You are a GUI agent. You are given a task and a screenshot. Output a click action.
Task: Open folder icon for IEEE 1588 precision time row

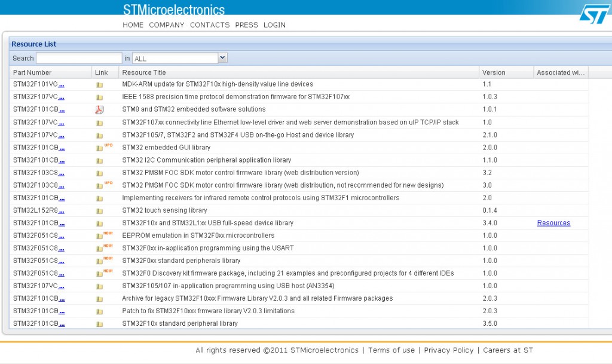100,97
